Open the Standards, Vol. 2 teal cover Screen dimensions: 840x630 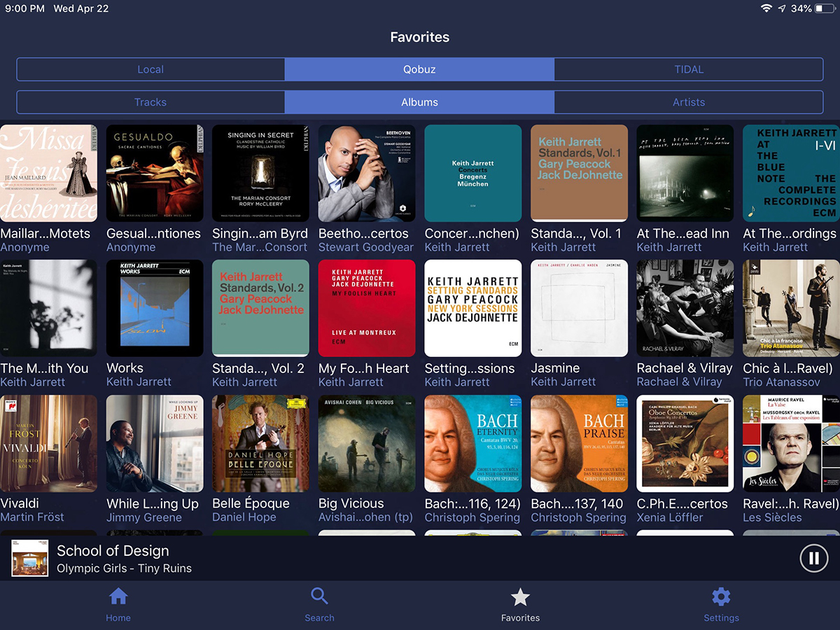click(x=260, y=308)
